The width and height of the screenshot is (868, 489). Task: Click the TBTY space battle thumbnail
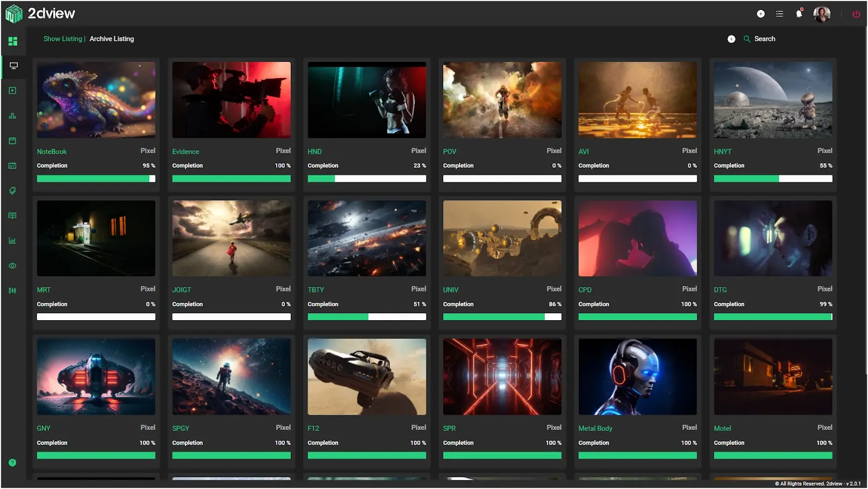coord(367,238)
